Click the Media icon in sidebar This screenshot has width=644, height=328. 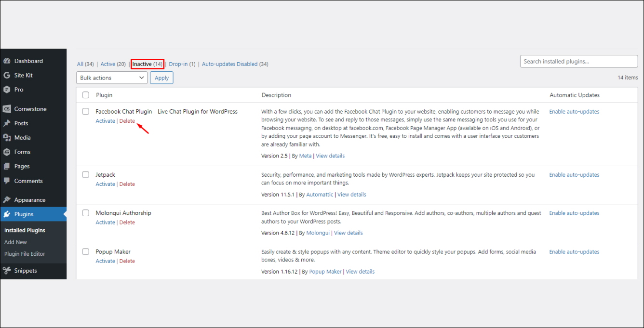7,138
